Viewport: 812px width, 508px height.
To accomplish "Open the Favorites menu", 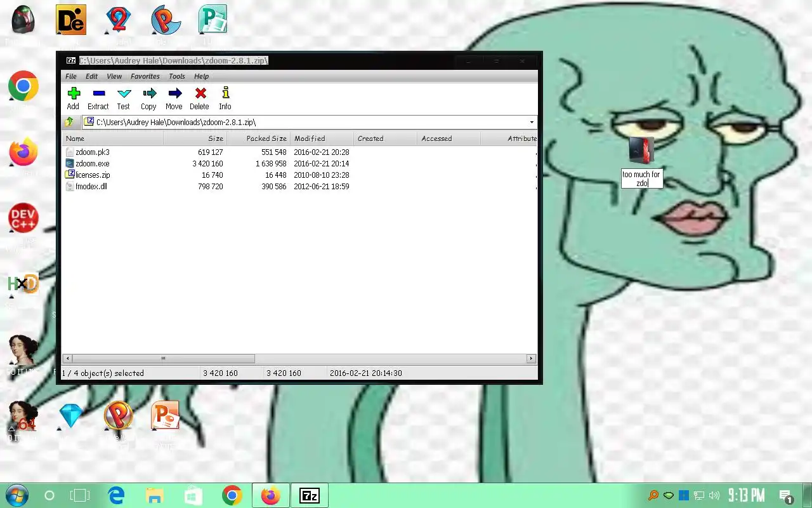I will tap(145, 76).
